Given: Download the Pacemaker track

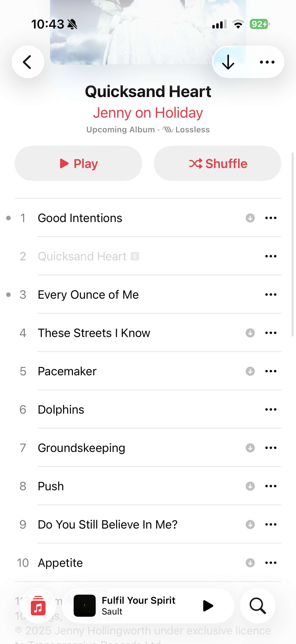Looking at the screenshot, I should [250, 371].
